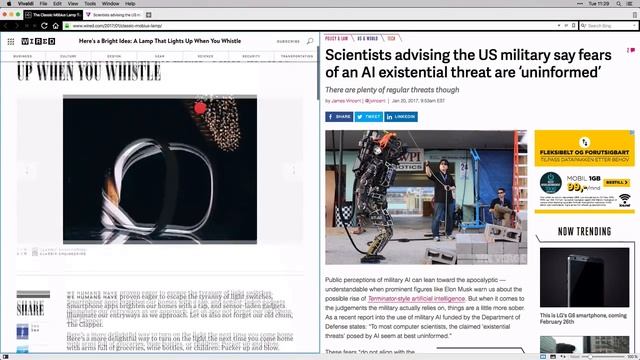
Task: Open 'This is LG's G6 smartphone' headline
Action: pyautogui.click(x=583, y=318)
